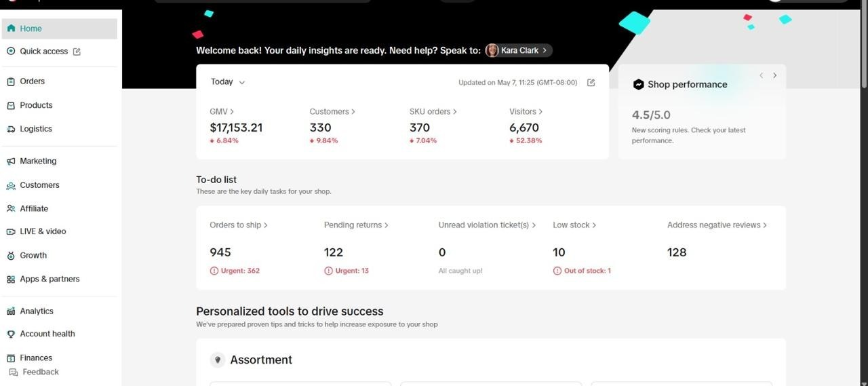Click the Products bag icon

(x=11, y=105)
